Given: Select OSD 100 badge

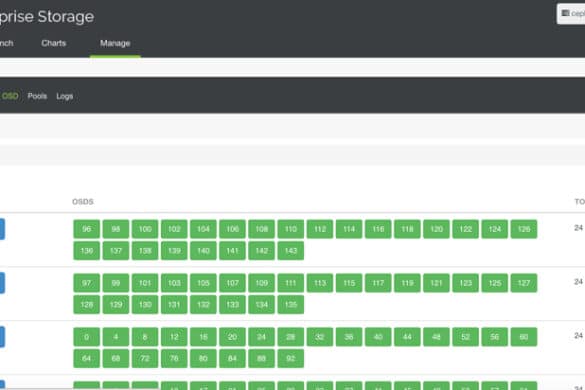Looking at the screenshot, I should pyautogui.click(x=145, y=229).
